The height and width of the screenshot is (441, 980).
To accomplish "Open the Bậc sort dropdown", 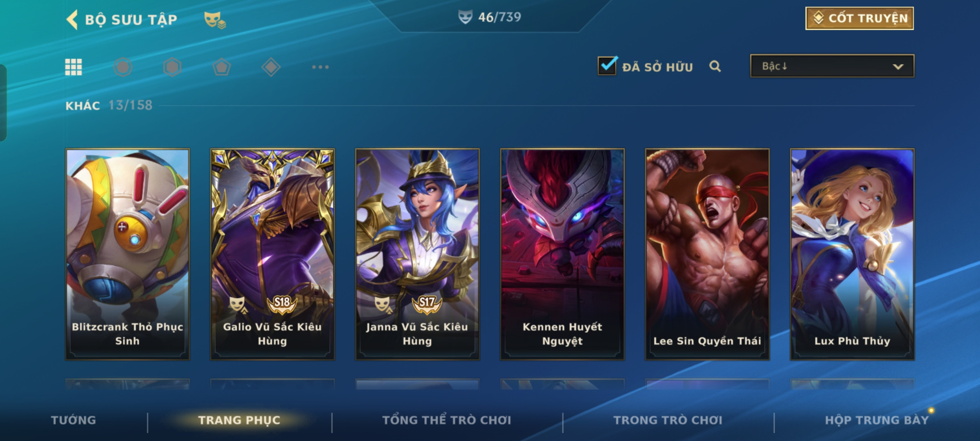I will (x=832, y=66).
